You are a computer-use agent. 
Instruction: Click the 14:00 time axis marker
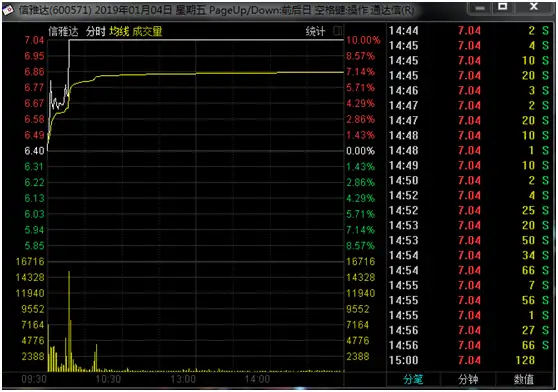coord(257,379)
